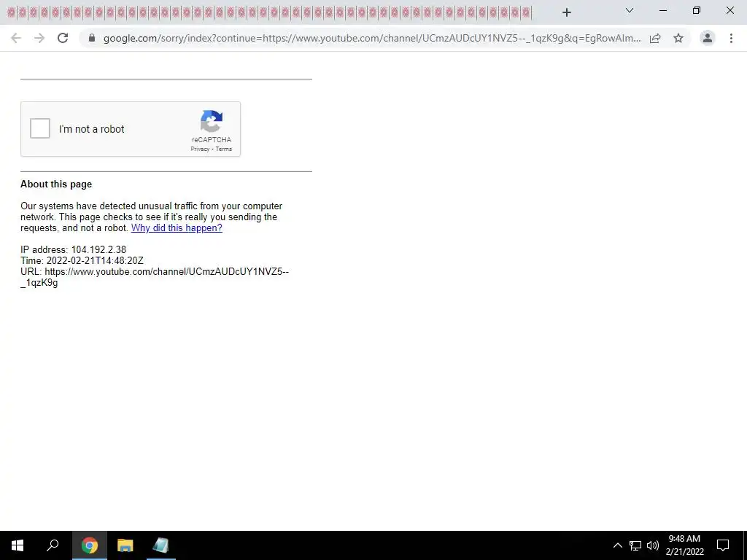Go forward with the forward arrow
Image resolution: width=747 pixels, height=560 pixels.
click(x=39, y=38)
